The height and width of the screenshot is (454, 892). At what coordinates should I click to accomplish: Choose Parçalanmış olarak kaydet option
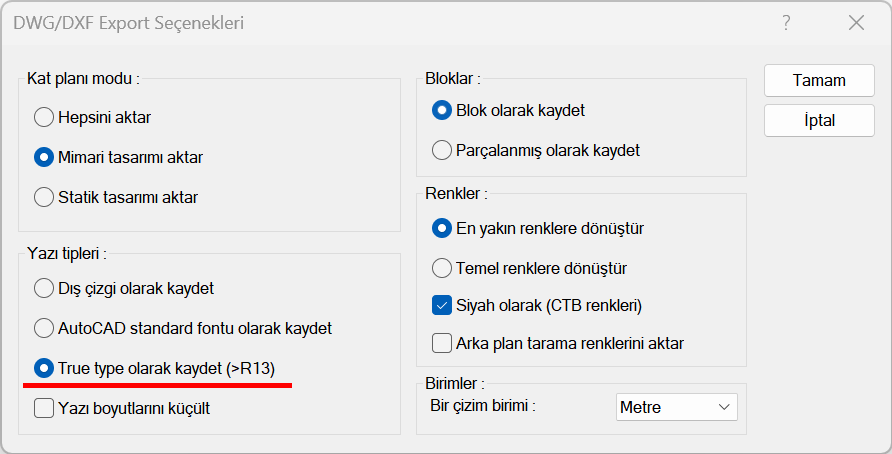442,150
